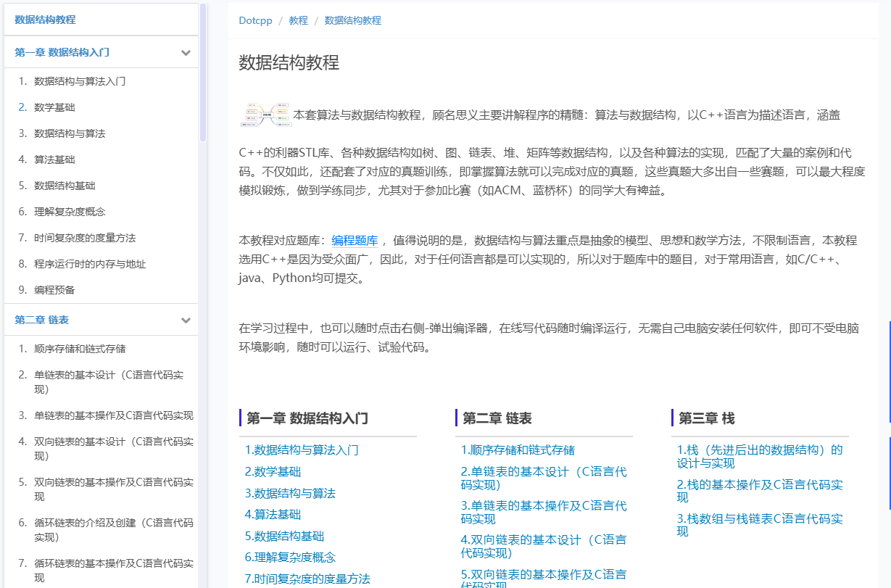This screenshot has width=891, height=588.
Task: Open content link 2.数学基础
Action: click(x=273, y=472)
